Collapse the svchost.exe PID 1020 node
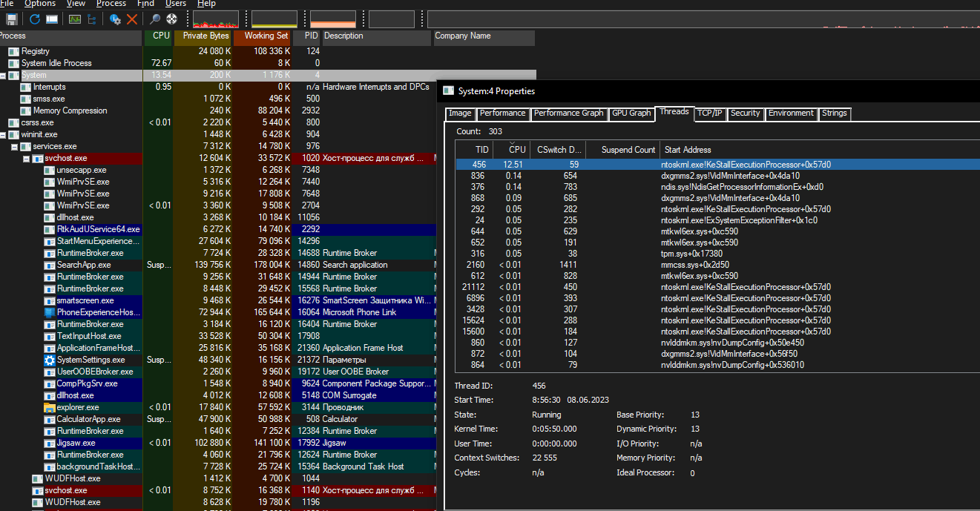This screenshot has height=511, width=980. [27, 159]
